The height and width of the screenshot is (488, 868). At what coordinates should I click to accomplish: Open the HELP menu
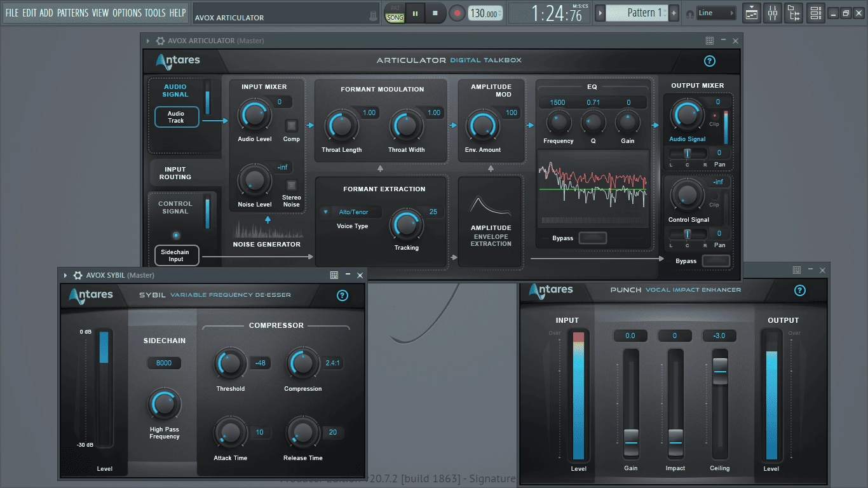click(177, 13)
